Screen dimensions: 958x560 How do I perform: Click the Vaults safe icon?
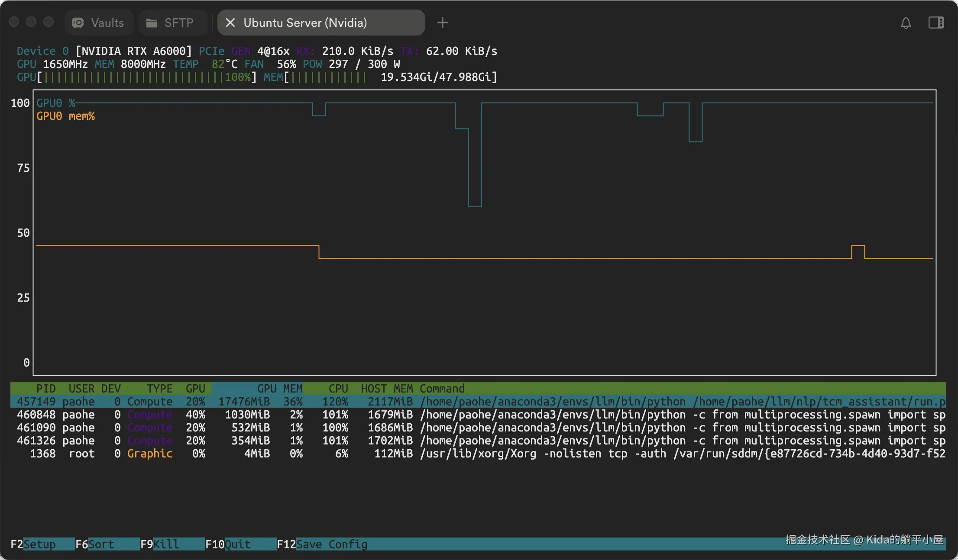(x=78, y=23)
